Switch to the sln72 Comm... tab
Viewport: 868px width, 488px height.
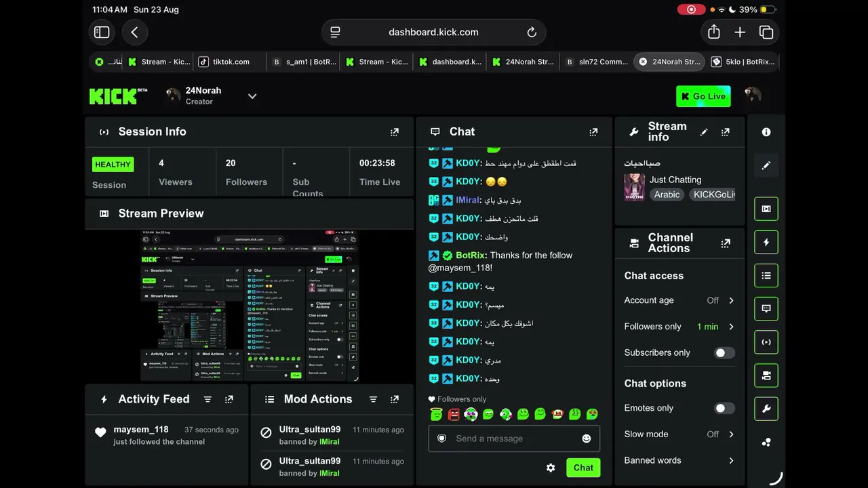tap(597, 62)
